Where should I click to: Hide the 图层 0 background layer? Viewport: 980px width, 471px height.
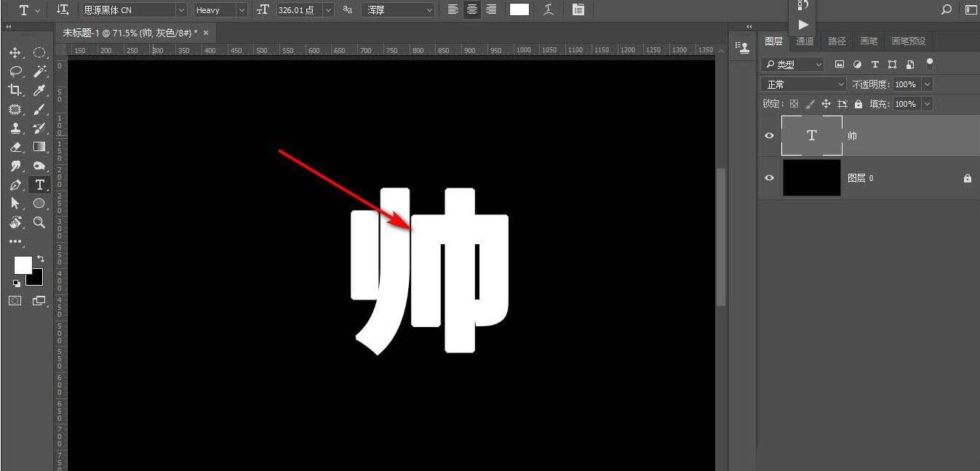769,177
